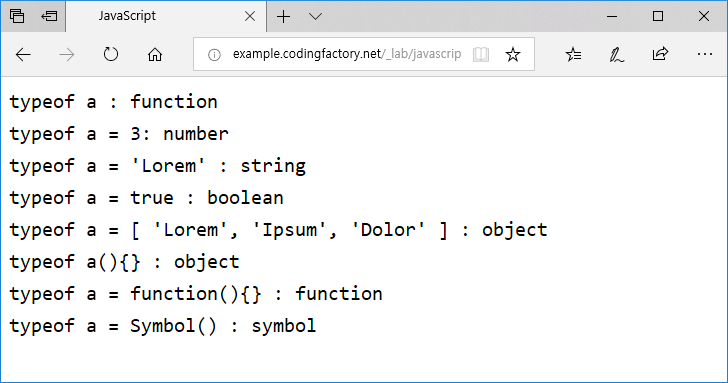Select the JavaScript tab
Image resolution: width=728 pixels, height=383 pixels.
click(127, 16)
